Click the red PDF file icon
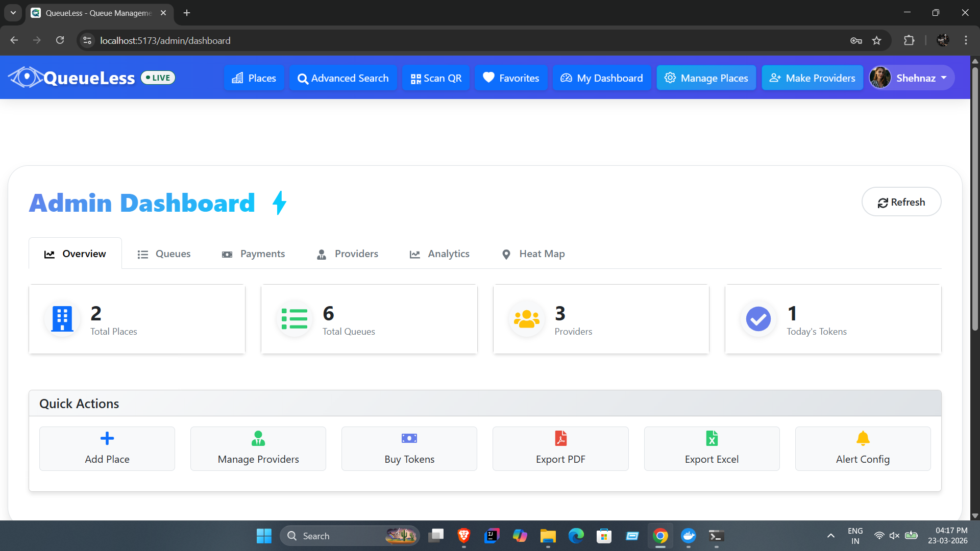This screenshot has width=980, height=551. (560, 438)
